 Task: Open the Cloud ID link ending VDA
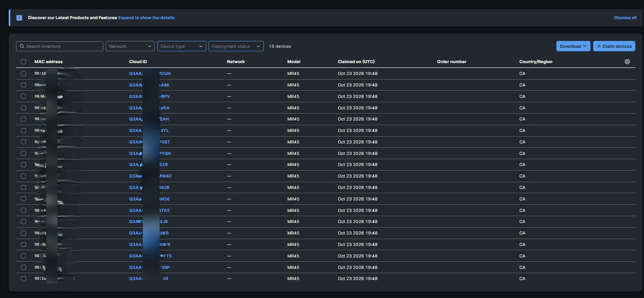[149, 108]
